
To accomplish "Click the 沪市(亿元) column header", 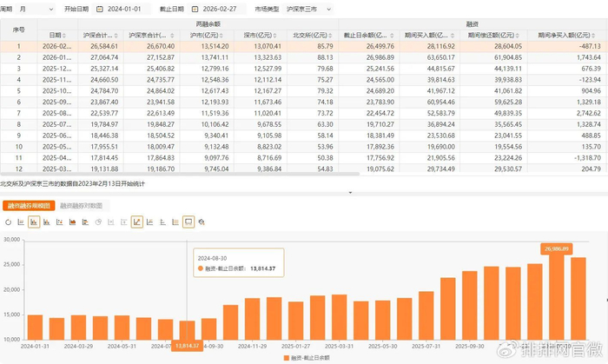I will click(215, 34).
